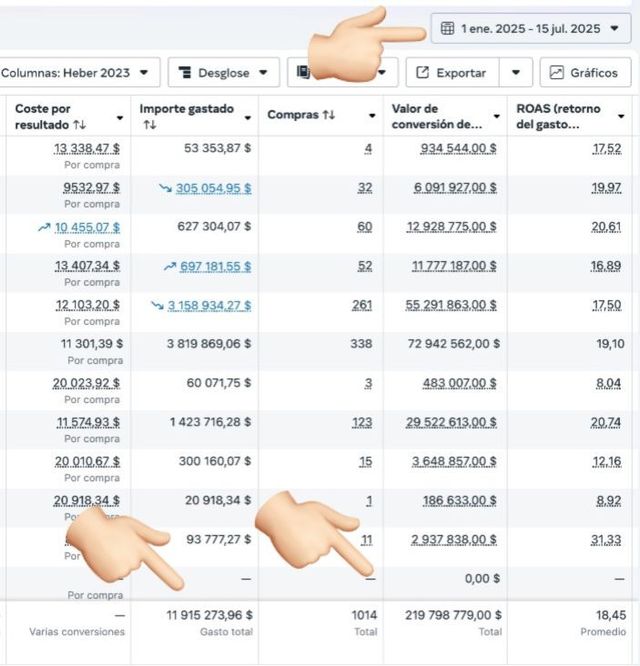This screenshot has width=640, height=666.
Task: Open the Compras column options arrow
Action: point(373,116)
